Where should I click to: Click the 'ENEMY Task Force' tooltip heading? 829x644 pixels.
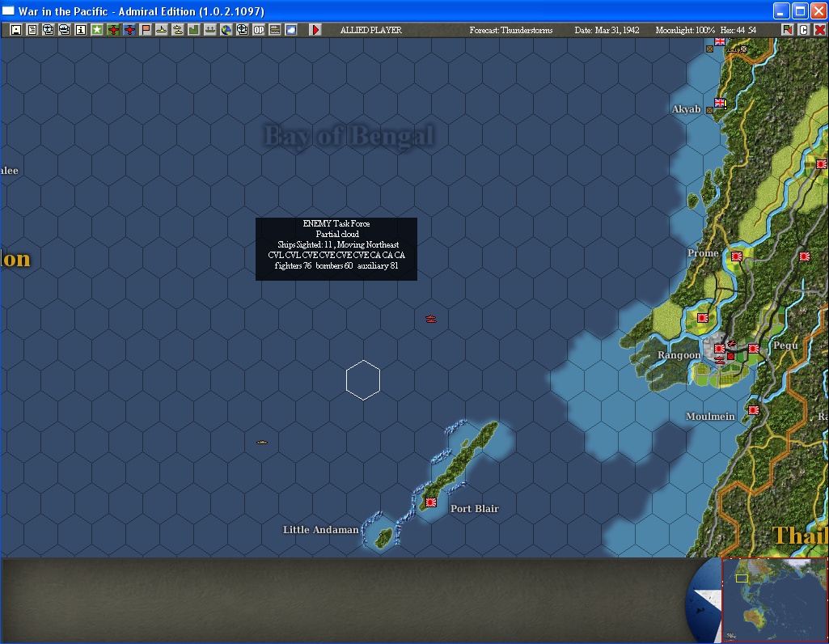tap(336, 223)
